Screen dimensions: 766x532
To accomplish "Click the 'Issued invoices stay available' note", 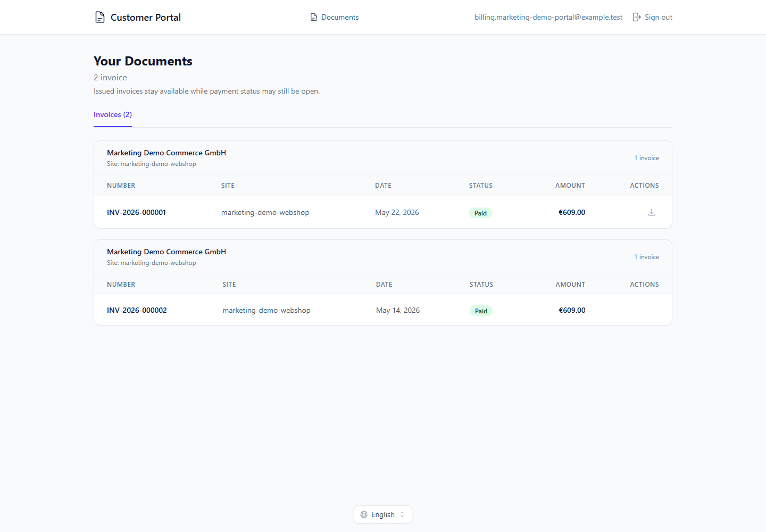I will point(207,91).
